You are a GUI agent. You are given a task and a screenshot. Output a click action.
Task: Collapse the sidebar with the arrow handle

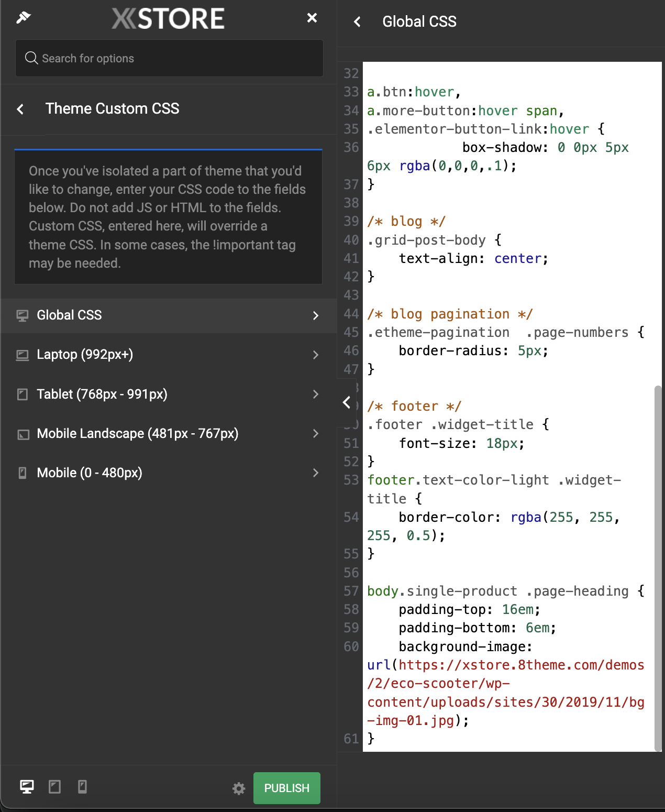click(347, 402)
